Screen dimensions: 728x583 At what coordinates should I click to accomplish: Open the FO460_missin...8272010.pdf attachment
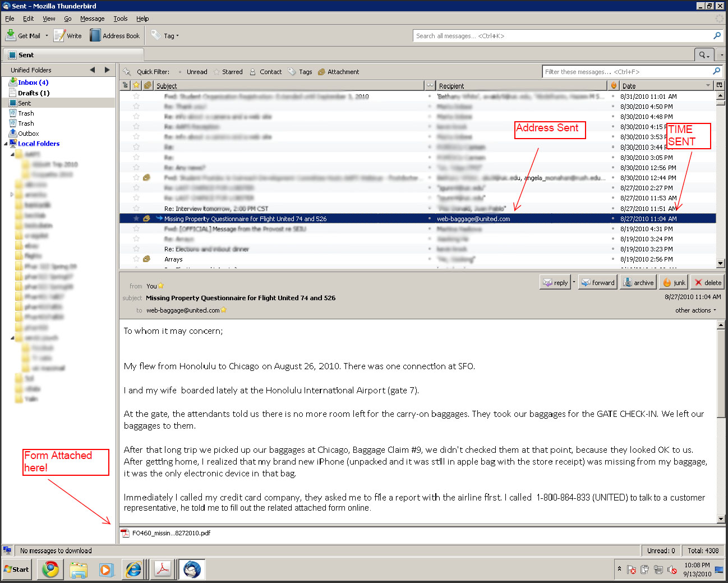166,533
